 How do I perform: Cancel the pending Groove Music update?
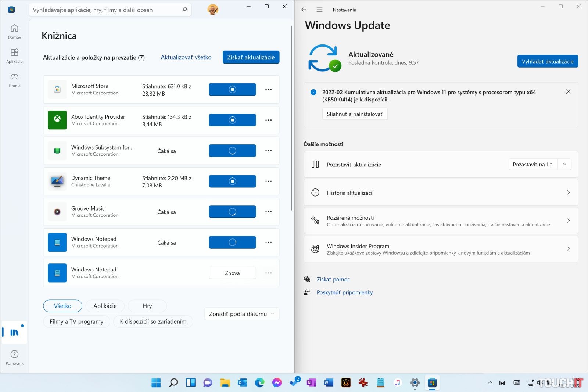(232, 212)
